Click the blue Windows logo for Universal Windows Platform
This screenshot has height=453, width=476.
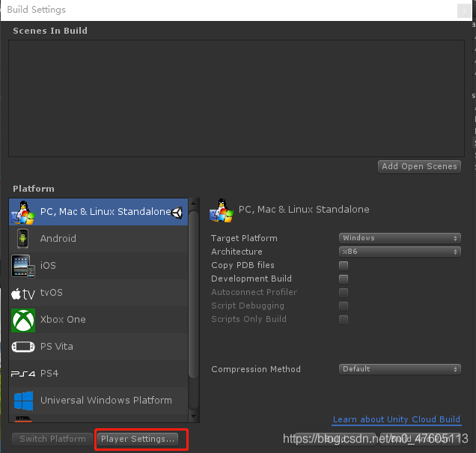23,401
